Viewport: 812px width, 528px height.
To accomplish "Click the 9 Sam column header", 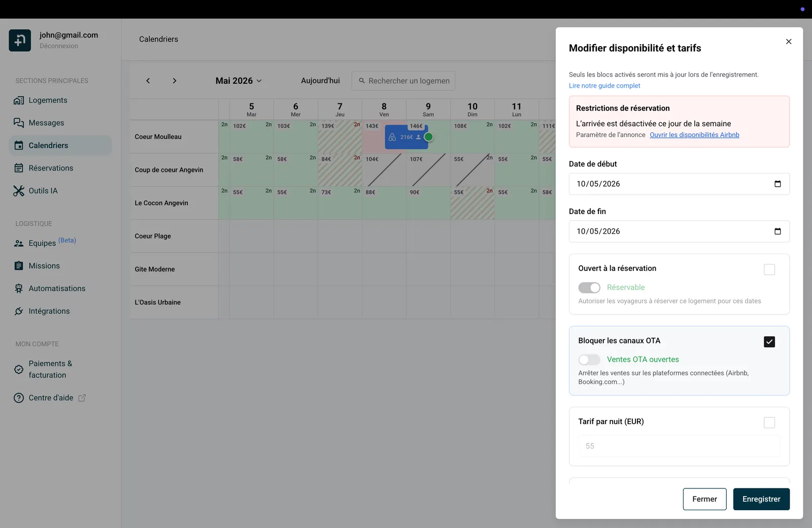I will [x=428, y=110].
